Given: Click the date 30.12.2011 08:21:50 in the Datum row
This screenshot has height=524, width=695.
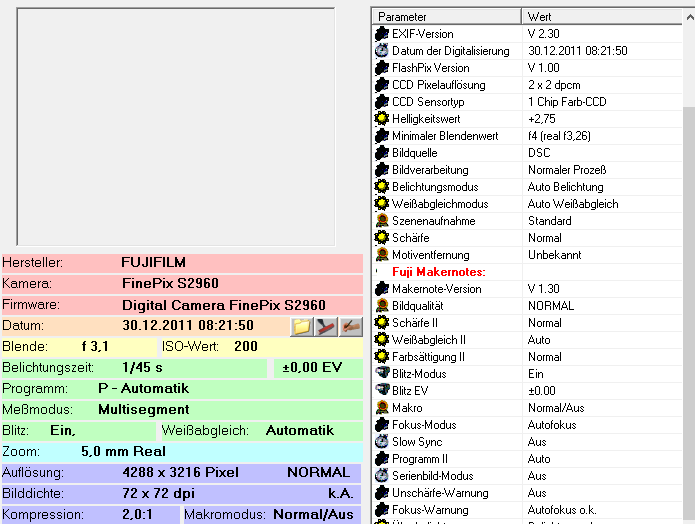Looking at the screenshot, I should pyautogui.click(x=188, y=325).
